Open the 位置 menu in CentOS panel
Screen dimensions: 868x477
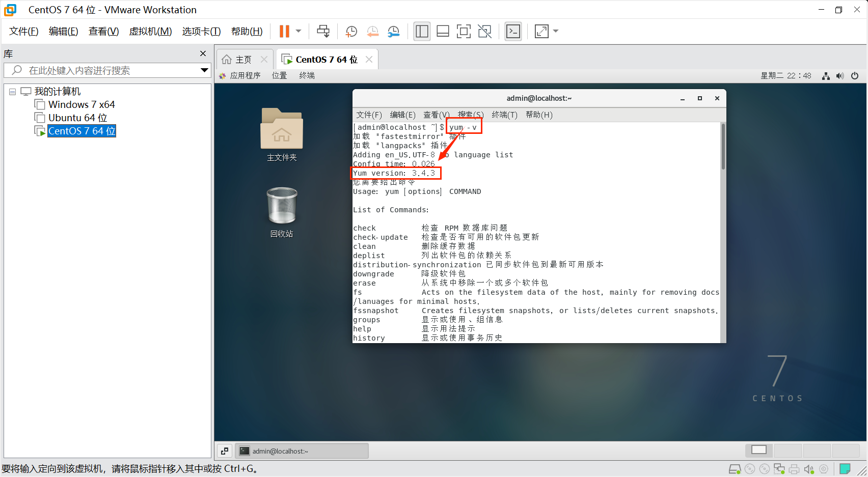tap(279, 75)
